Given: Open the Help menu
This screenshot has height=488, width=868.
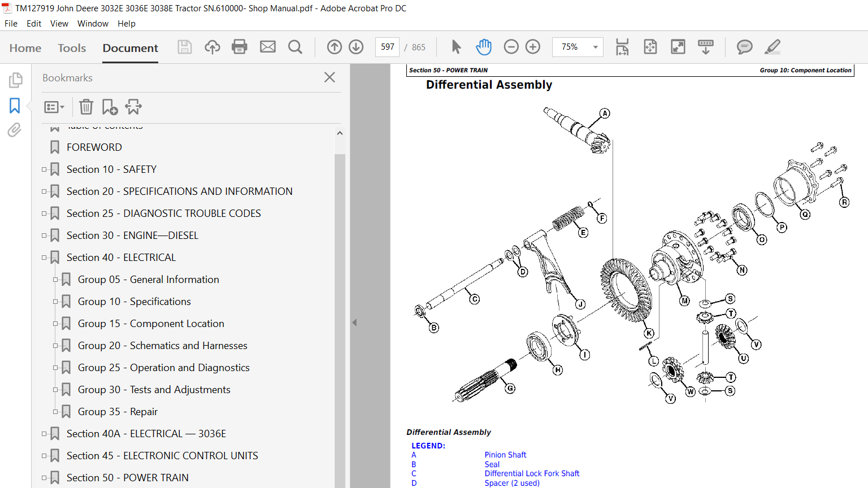Looking at the screenshot, I should coord(127,24).
